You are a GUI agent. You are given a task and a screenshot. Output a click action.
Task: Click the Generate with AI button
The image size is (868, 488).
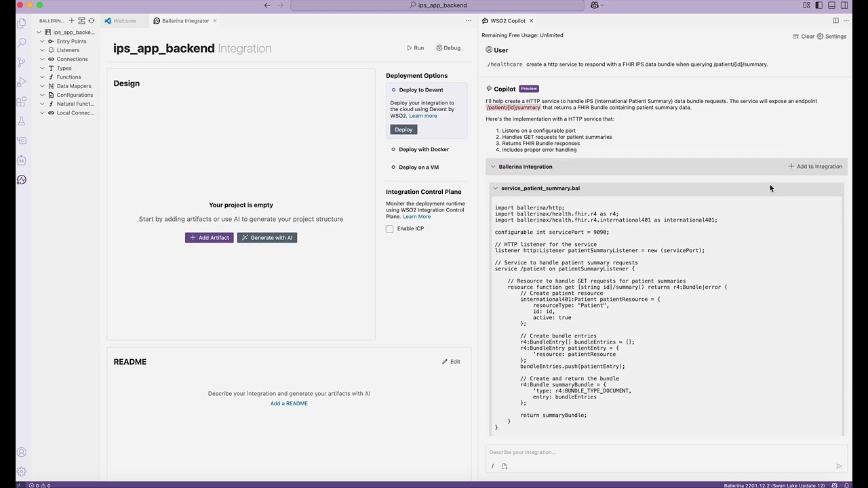click(267, 238)
